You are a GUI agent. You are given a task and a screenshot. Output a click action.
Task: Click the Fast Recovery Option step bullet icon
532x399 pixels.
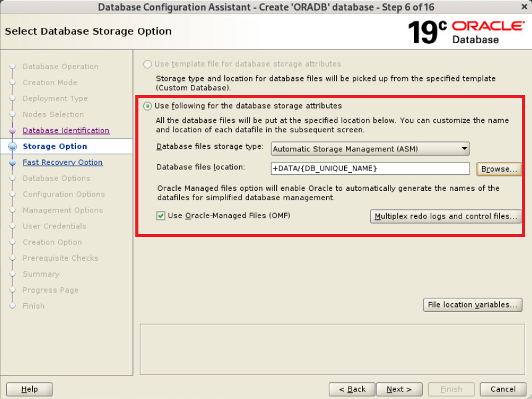pyautogui.click(x=12, y=162)
